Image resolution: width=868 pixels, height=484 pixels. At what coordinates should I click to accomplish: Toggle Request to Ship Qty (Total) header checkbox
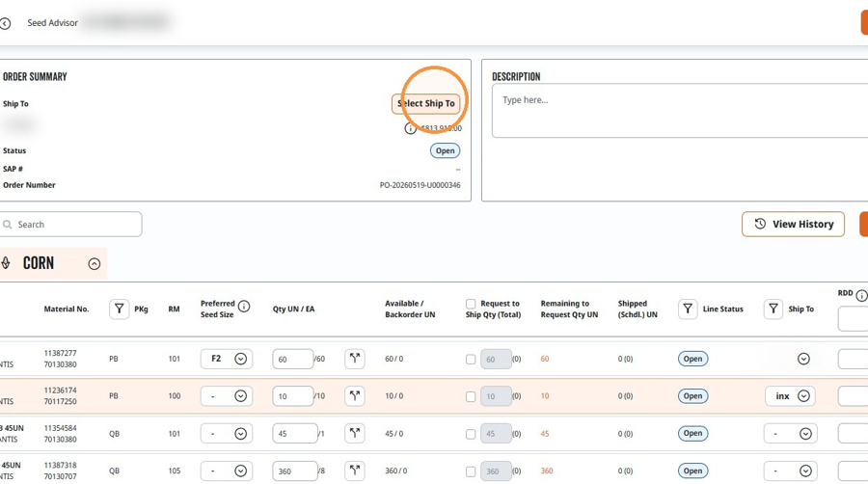(471, 304)
